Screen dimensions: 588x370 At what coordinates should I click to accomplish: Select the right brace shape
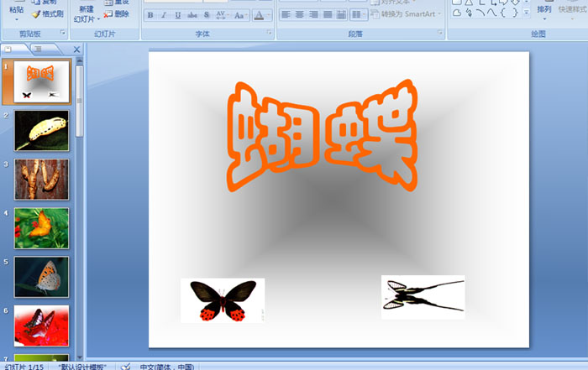click(515, 13)
